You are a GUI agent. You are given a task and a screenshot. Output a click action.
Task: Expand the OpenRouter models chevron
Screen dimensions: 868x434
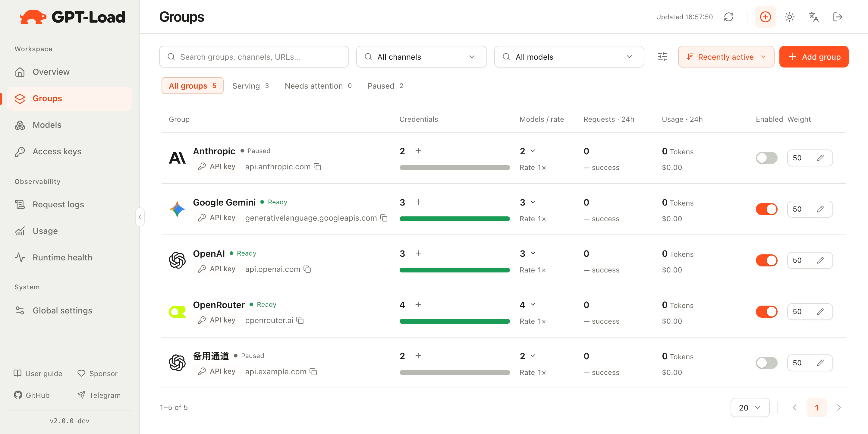click(x=533, y=304)
